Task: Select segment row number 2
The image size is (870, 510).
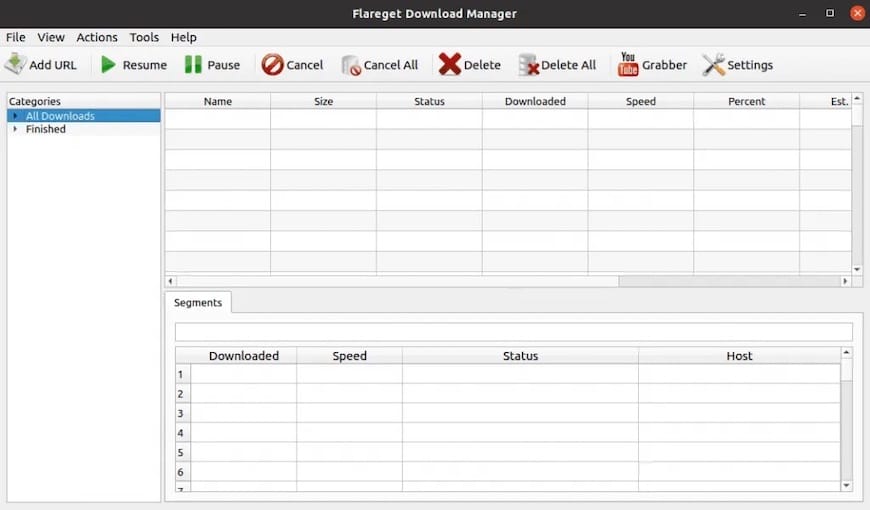Action: point(183,393)
